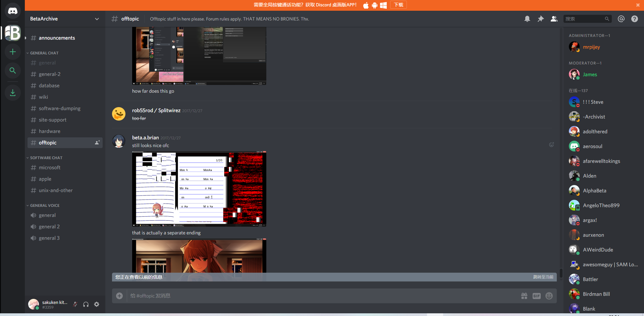Click 跳转至当前 jump to present
The width and height of the screenshot is (644, 316).
pos(543,277)
